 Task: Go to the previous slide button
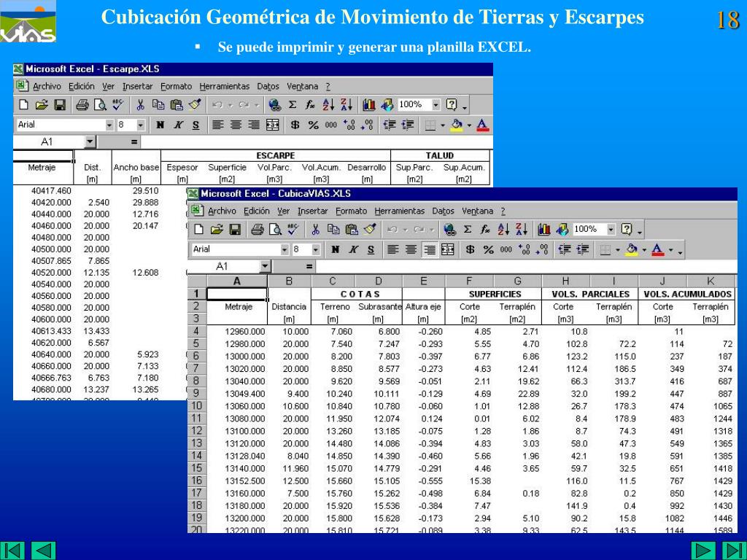click(43, 551)
